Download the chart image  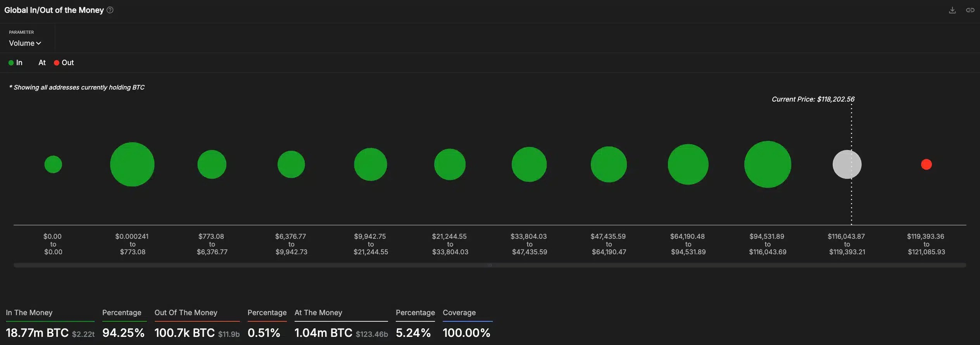click(952, 10)
